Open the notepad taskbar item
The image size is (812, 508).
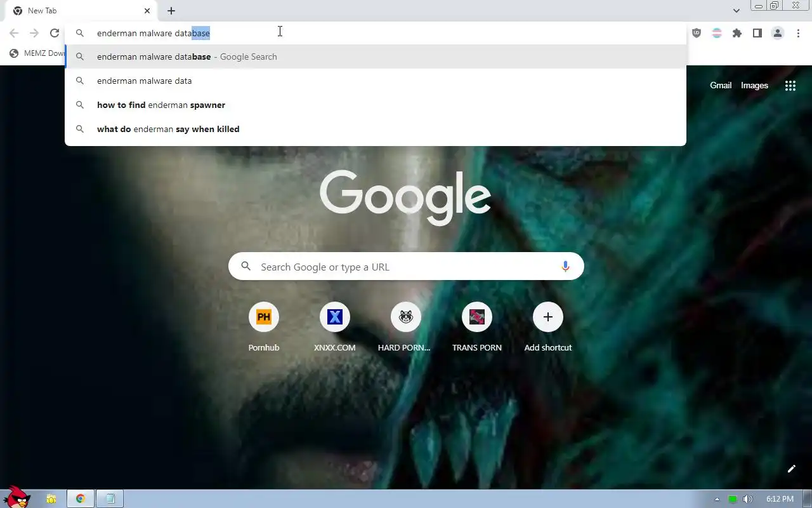click(x=110, y=499)
